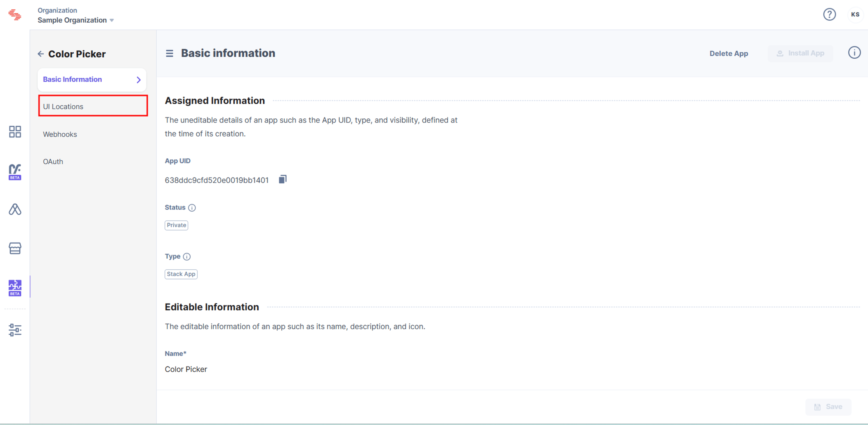Click the Organization label at top
This screenshot has height=425, width=868.
[57, 10]
